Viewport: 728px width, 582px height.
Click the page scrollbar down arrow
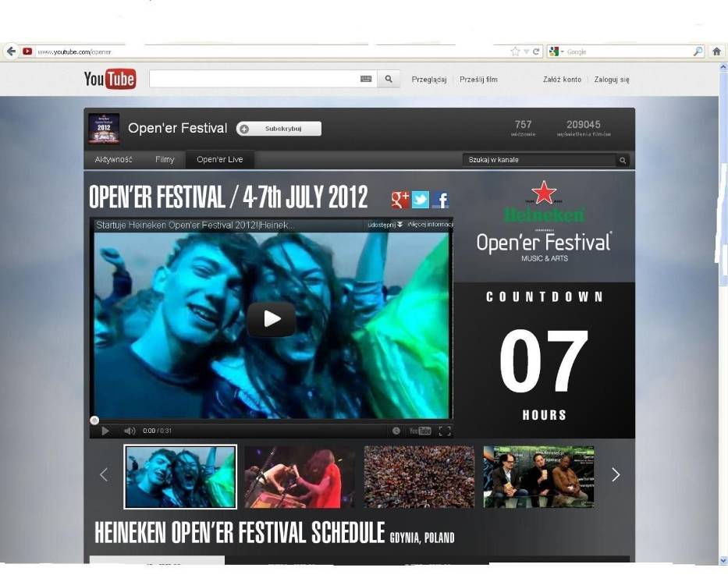click(723, 561)
